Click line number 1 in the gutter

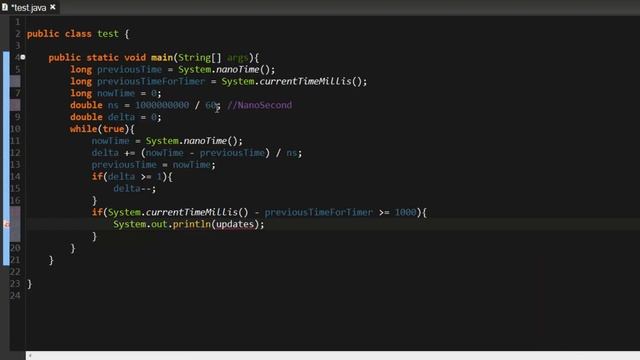pos(18,22)
